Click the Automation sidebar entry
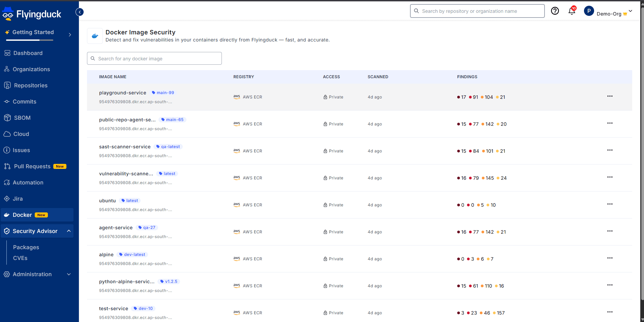Screen dimensions: 644x322 28,182
